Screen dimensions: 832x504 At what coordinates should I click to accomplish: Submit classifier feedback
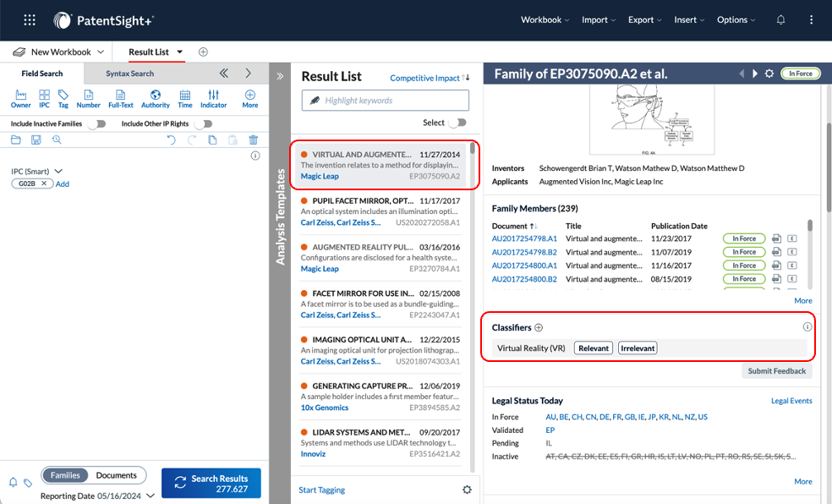(x=777, y=371)
